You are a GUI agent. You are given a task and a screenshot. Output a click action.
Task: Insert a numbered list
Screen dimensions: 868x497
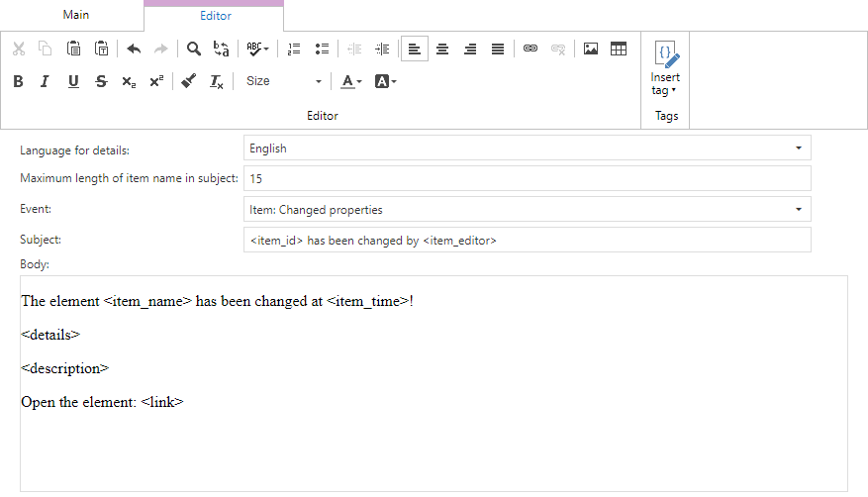tap(293, 49)
